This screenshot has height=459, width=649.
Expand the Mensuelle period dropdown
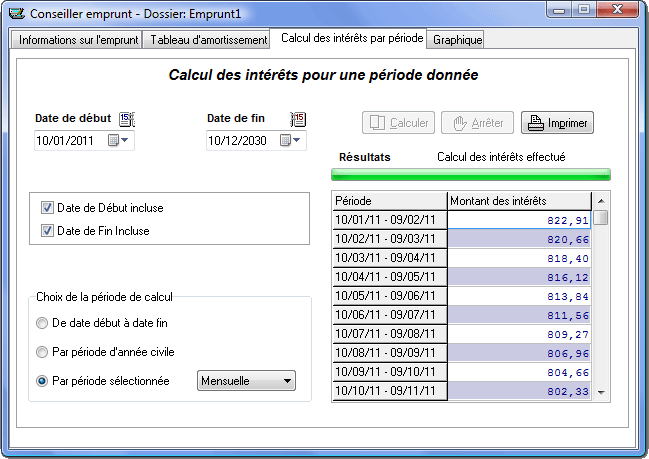point(287,380)
